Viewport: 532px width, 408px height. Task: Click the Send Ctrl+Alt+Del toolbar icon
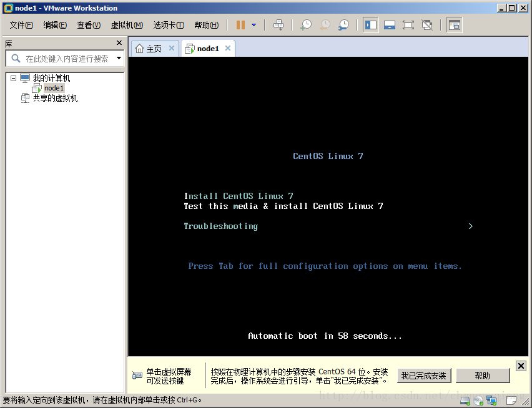coord(278,25)
